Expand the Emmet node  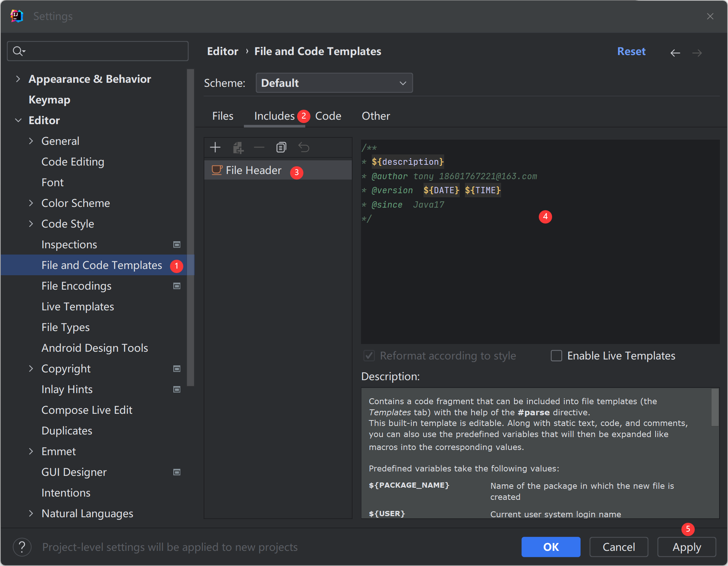point(31,451)
